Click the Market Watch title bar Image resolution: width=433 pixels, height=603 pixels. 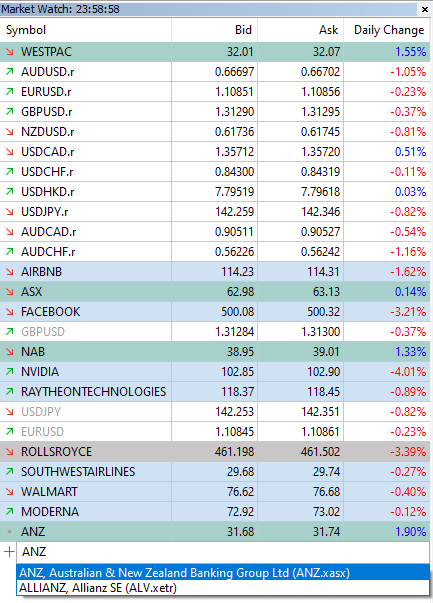[x=208, y=9]
